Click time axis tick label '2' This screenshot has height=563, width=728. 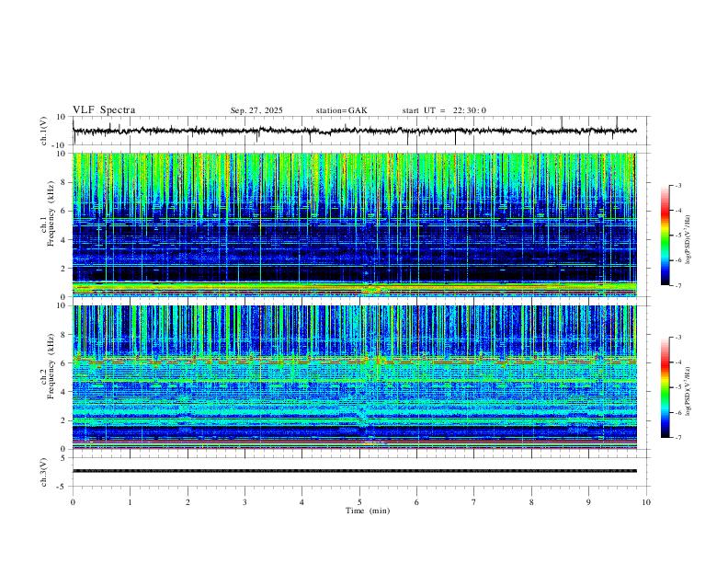click(x=188, y=502)
